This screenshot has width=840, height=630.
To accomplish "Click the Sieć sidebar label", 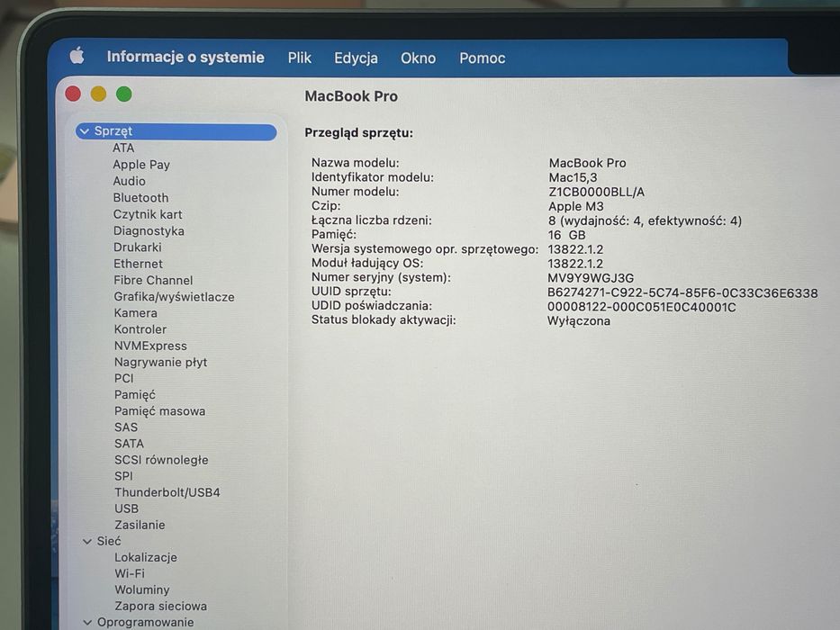I will [x=109, y=541].
